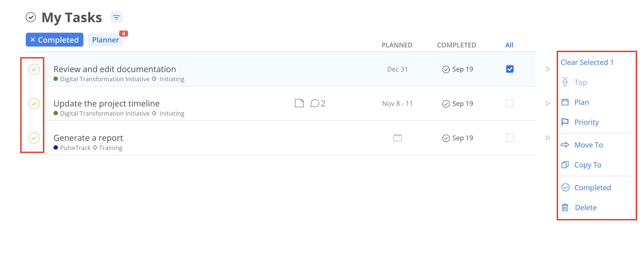Click Clear Selected 1 link
644x265 pixels.
(587, 62)
